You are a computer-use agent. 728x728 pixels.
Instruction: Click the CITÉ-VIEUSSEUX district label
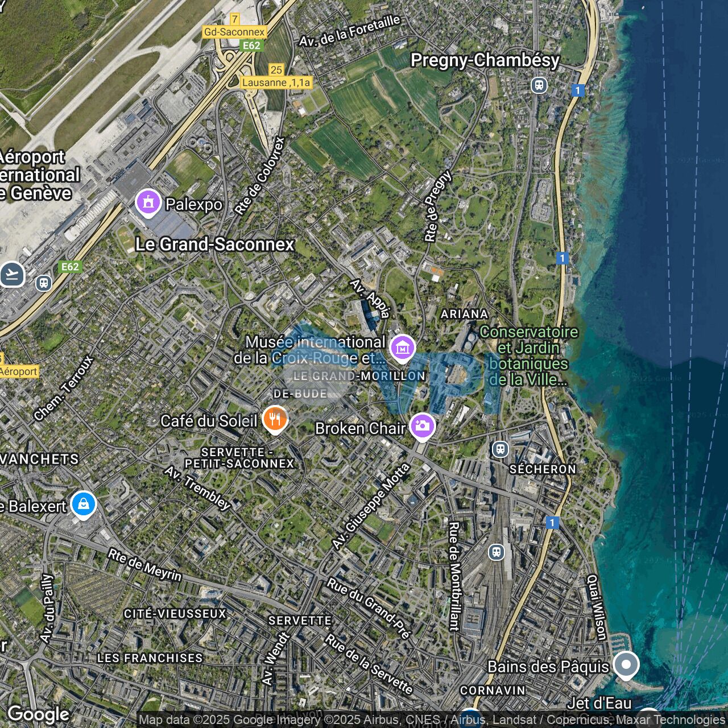click(x=175, y=614)
